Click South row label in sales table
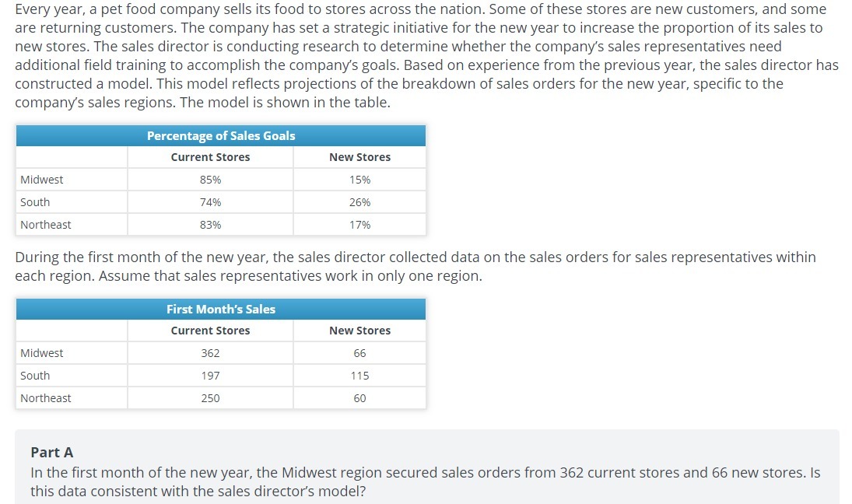This screenshot has height=504, width=852. click(x=35, y=376)
